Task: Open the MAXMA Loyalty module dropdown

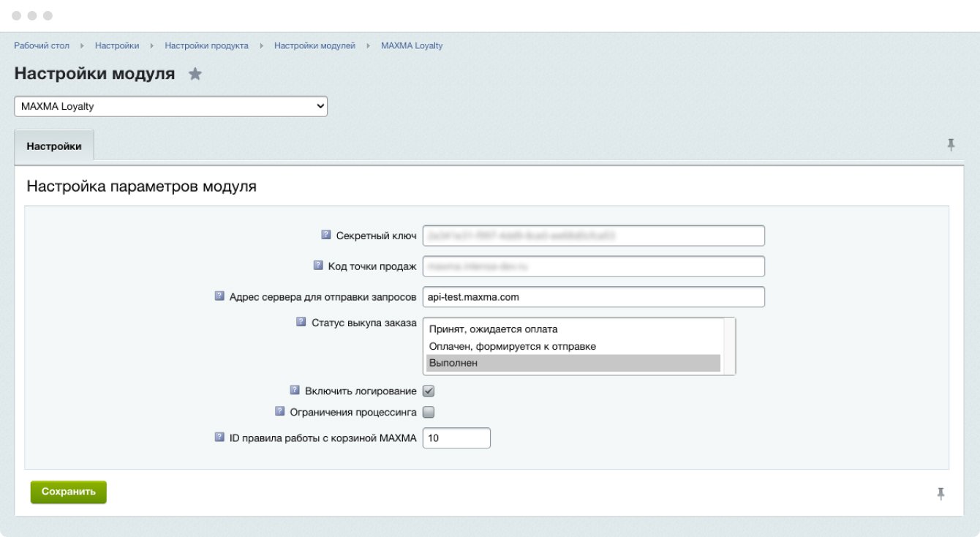Action: (170, 106)
